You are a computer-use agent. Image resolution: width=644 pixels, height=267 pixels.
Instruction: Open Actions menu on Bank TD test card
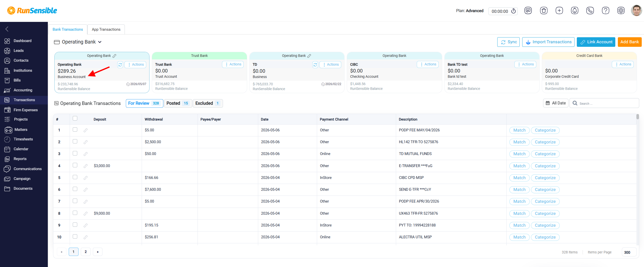tap(525, 64)
